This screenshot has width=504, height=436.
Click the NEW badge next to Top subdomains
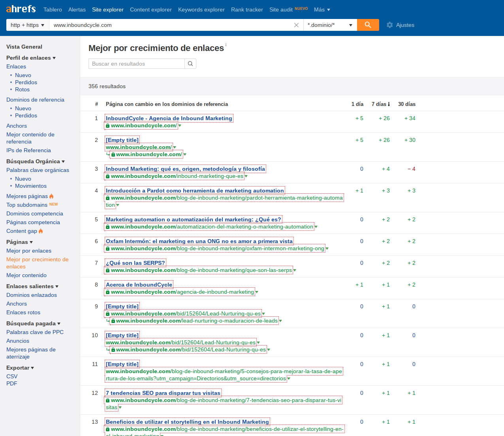tap(54, 204)
